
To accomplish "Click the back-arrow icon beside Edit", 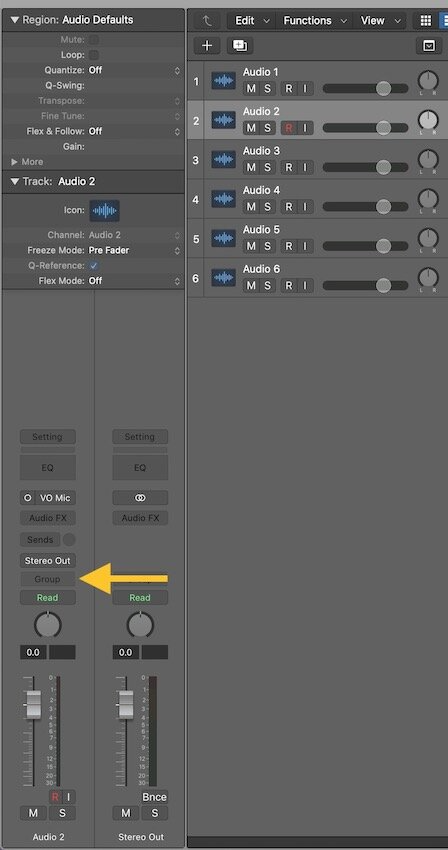I will pyautogui.click(x=207, y=21).
